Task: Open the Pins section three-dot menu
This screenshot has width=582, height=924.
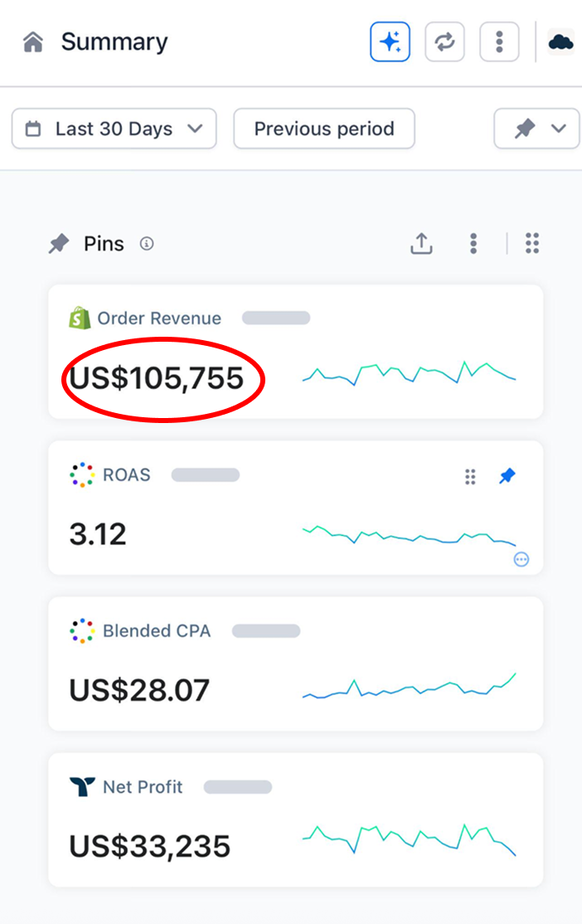Action: pos(473,243)
